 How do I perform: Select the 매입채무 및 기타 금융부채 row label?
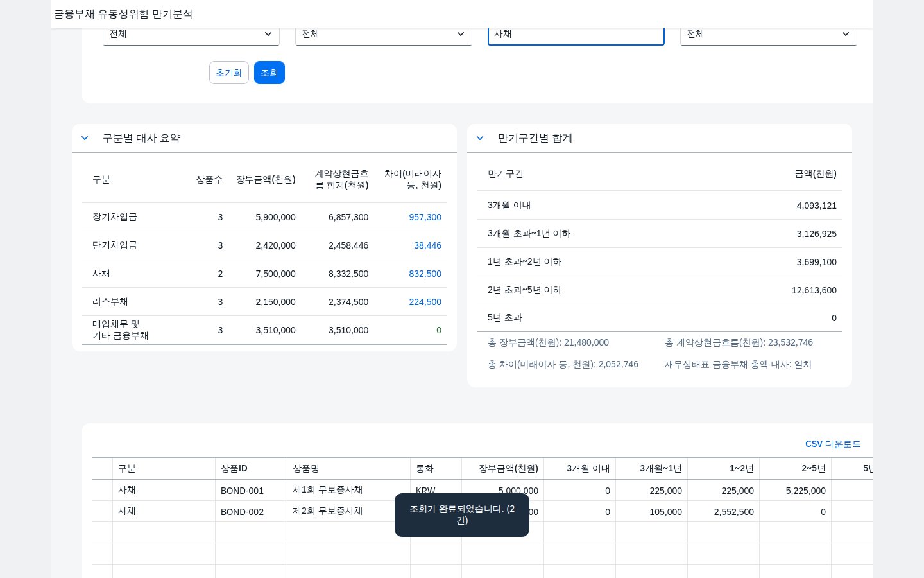click(x=121, y=330)
